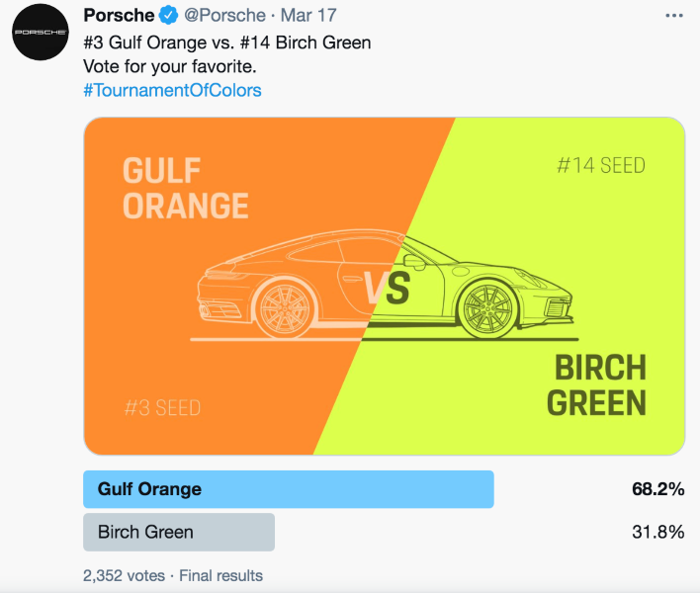Open the Gulf Orange vs Birch Green image
The width and height of the screenshot is (700, 593).
point(385,286)
